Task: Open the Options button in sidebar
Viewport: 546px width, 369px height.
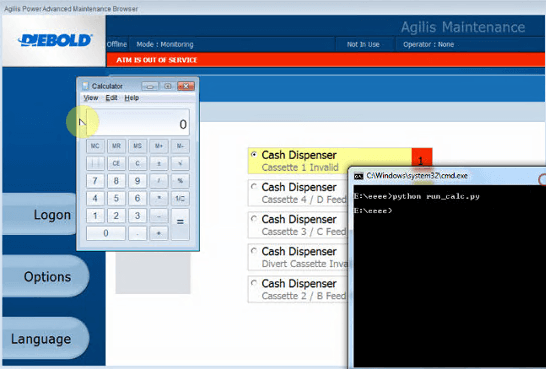Action: 46,277
